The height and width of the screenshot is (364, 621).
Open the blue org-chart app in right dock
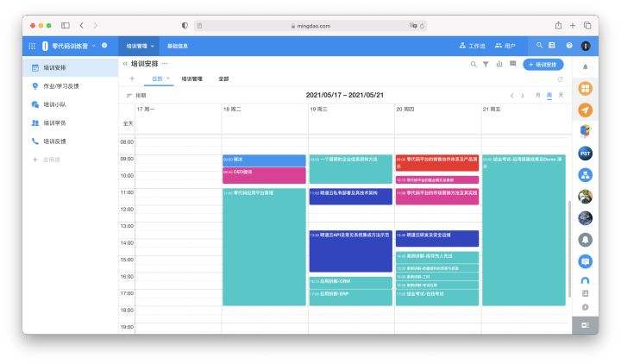coord(585,175)
